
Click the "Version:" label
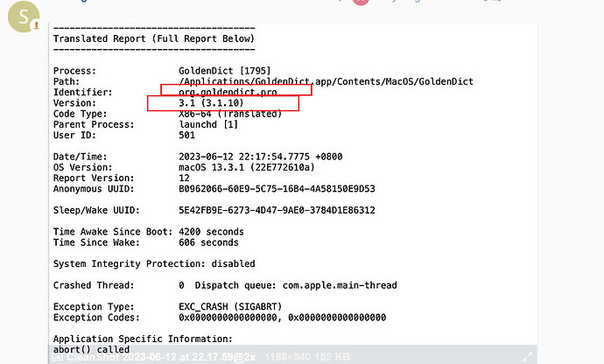coord(74,103)
